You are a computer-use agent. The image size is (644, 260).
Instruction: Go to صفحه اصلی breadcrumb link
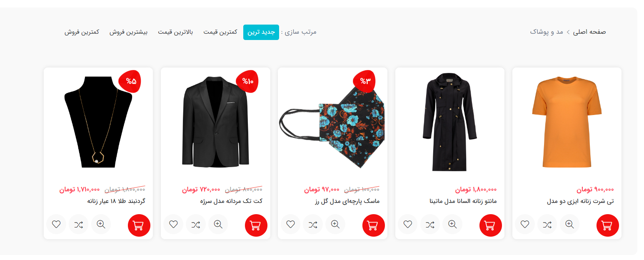(x=589, y=32)
